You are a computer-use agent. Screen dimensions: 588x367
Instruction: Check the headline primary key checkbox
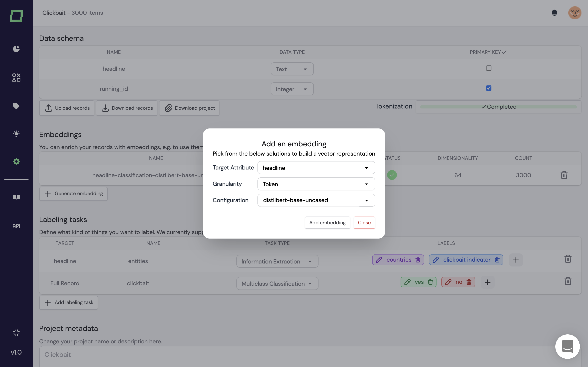[489, 68]
